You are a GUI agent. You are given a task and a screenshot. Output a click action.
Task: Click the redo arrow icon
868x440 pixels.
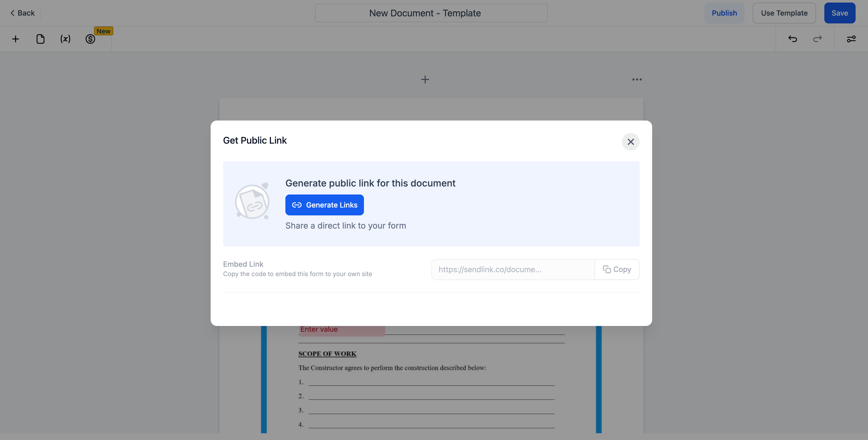[x=817, y=39]
